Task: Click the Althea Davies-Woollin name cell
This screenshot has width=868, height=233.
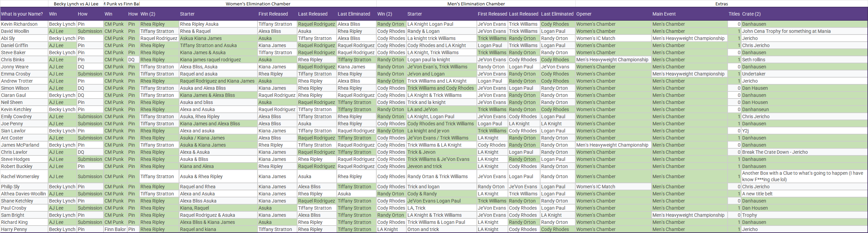Action: coord(23,194)
